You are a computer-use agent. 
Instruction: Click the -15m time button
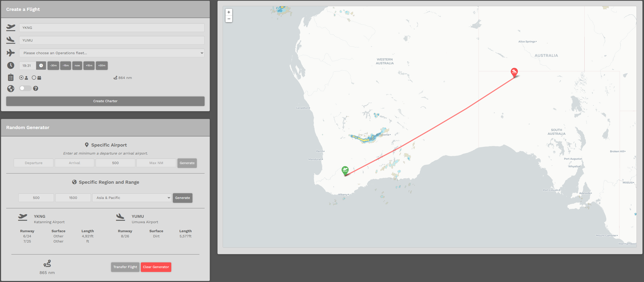coord(66,66)
